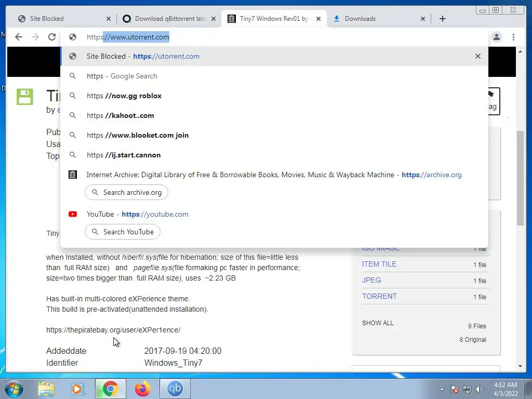The height and width of the screenshot is (399, 532).
Task: Click the thepiratebay.org eXPer1ence URL text
Action: [x=113, y=330]
